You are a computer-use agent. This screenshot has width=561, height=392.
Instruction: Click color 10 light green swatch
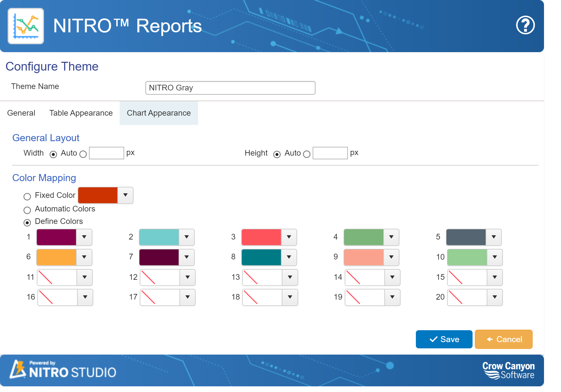tap(467, 257)
